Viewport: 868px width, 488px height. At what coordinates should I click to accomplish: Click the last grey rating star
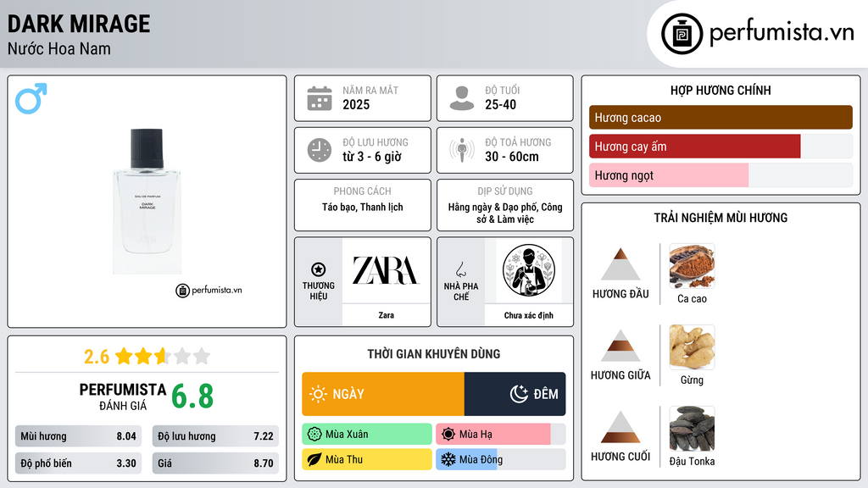coord(202,356)
